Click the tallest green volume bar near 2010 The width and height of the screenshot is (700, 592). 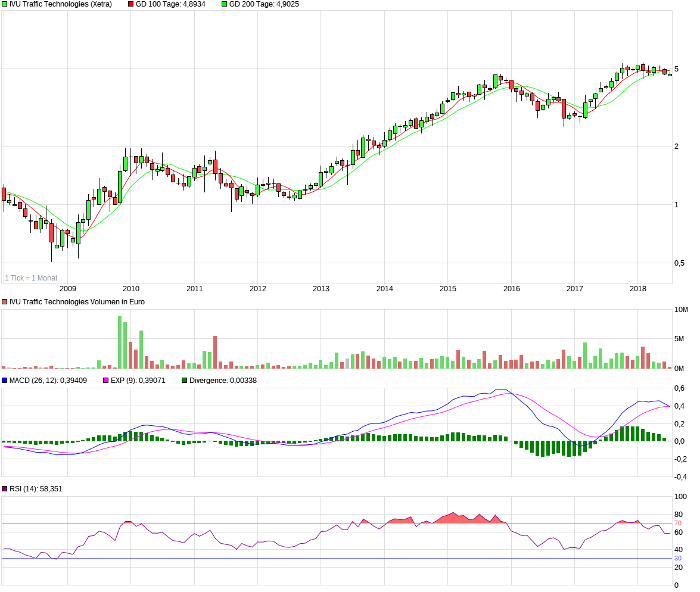pyautogui.click(x=120, y=342)
